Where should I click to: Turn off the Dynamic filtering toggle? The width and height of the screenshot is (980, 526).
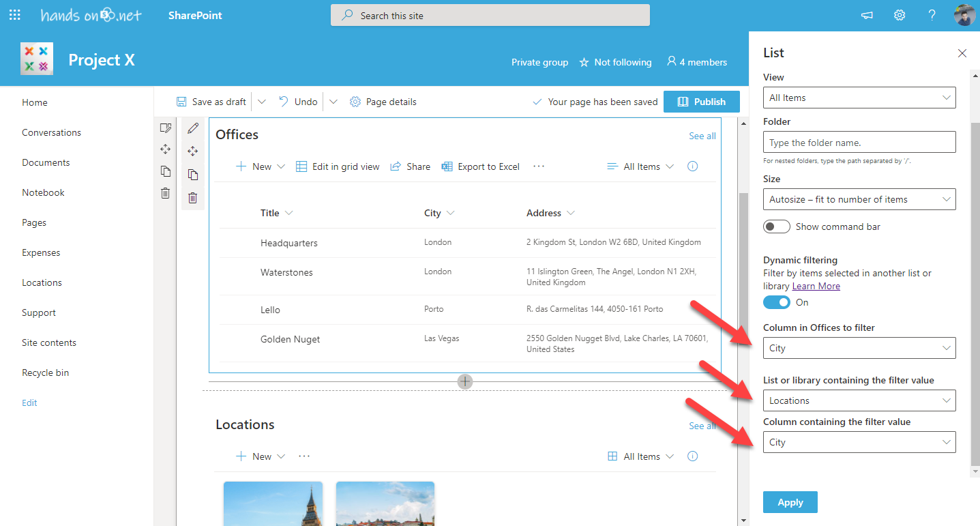[777, 302]
